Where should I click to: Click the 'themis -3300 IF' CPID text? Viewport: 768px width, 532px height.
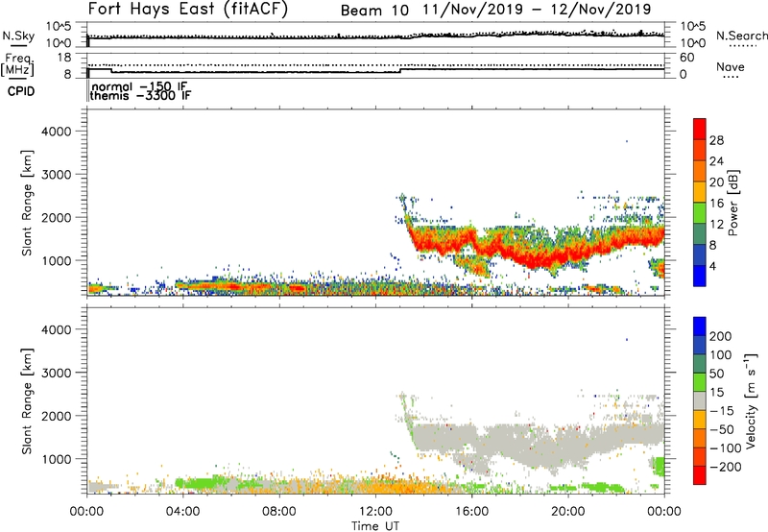[x=140, y=96]
